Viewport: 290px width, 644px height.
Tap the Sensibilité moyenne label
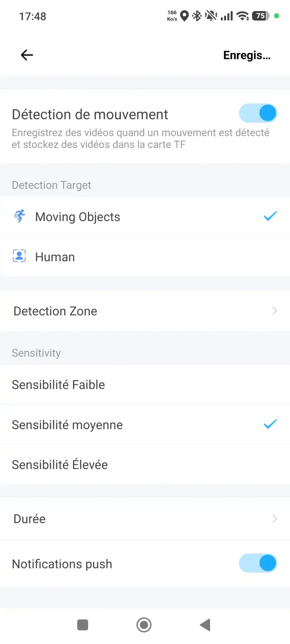click(x=67, y=425)
